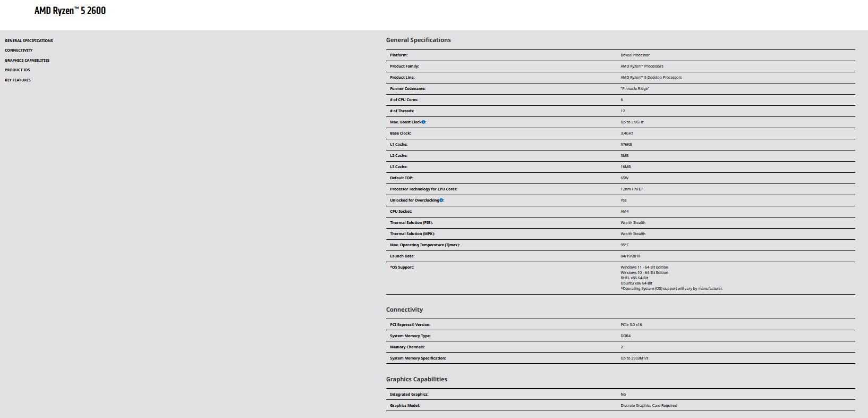Select the Thermal Solution (PIB) label
This screenshot has height=418, width=868.
click(x=411, y=222)
